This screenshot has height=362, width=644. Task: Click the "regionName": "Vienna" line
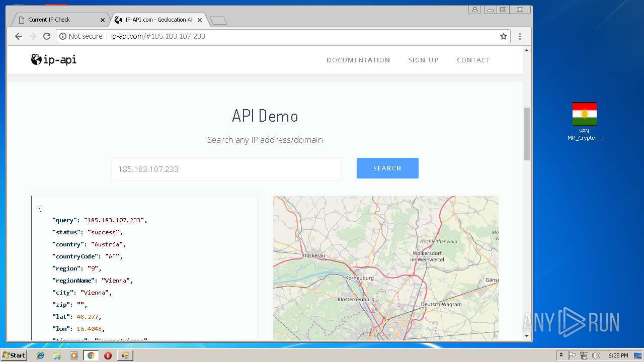coord(93,281)
